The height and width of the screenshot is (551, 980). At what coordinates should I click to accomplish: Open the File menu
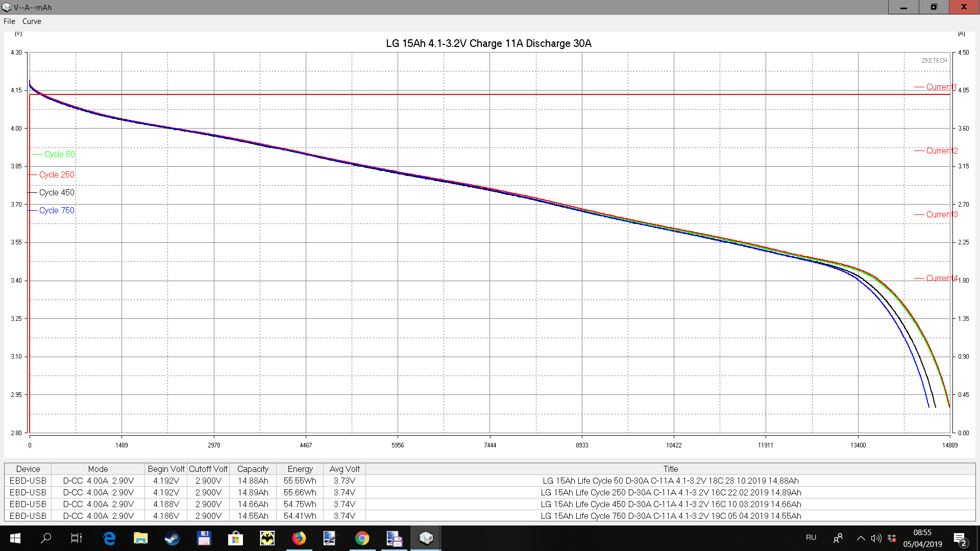click(9, 21)
